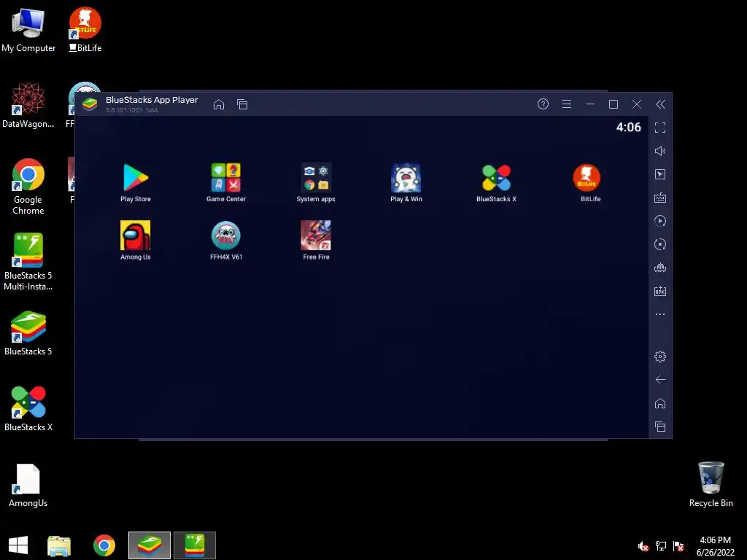The height and width of the screenshot is (560, 747).
Task: Open BlueStacks settings gear in sidebar
Action: pos(660,356)
